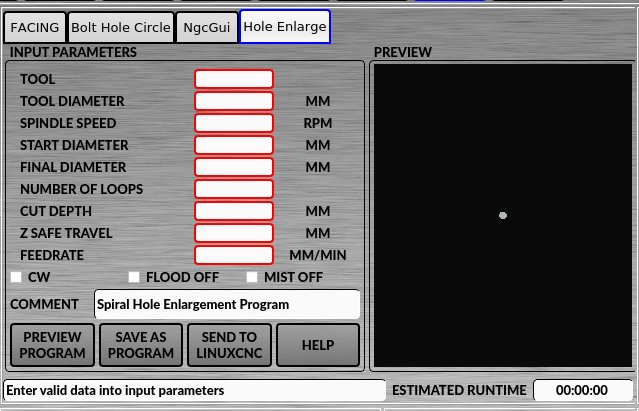The height and width of the screenshot is (411, 639).
Task: Click the 00:00:00 estimated runtime value
Action: click(x=582, y=390)
